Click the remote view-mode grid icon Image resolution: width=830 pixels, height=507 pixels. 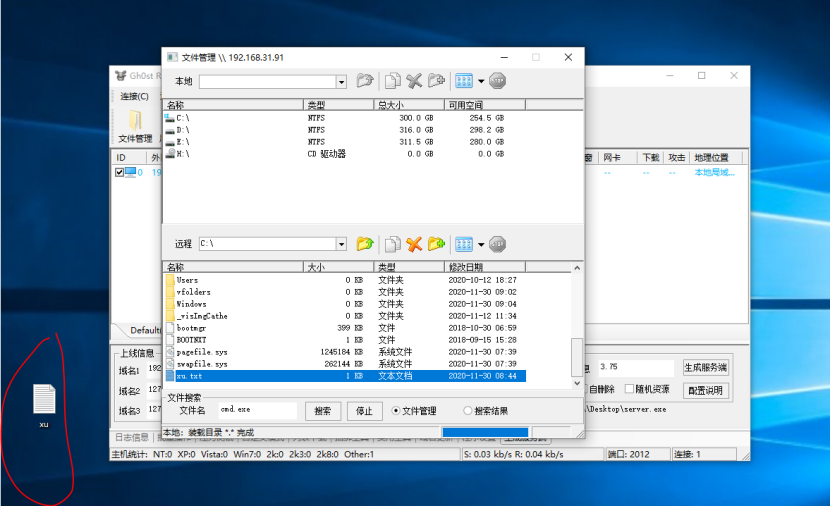click(464, 244)
